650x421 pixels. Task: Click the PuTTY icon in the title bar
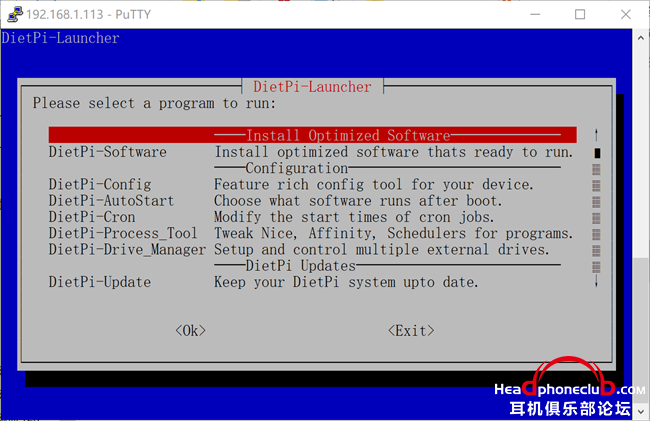click(15, 14)
